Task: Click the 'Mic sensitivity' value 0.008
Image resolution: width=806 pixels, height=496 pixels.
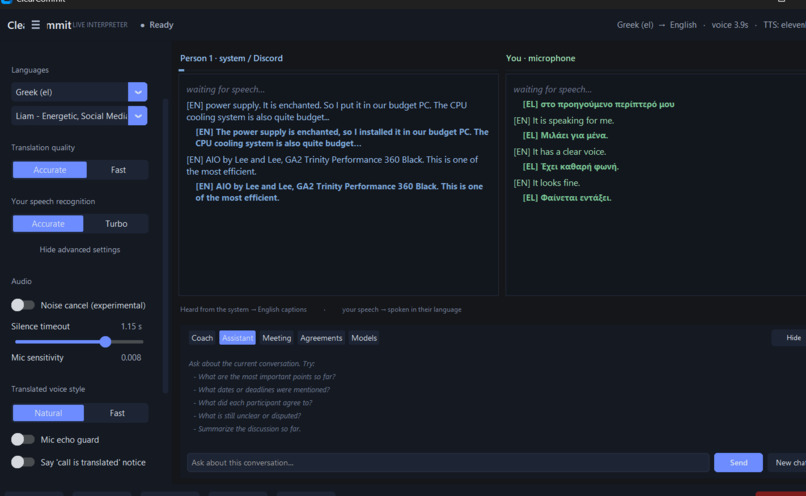Action: point(131,358)
